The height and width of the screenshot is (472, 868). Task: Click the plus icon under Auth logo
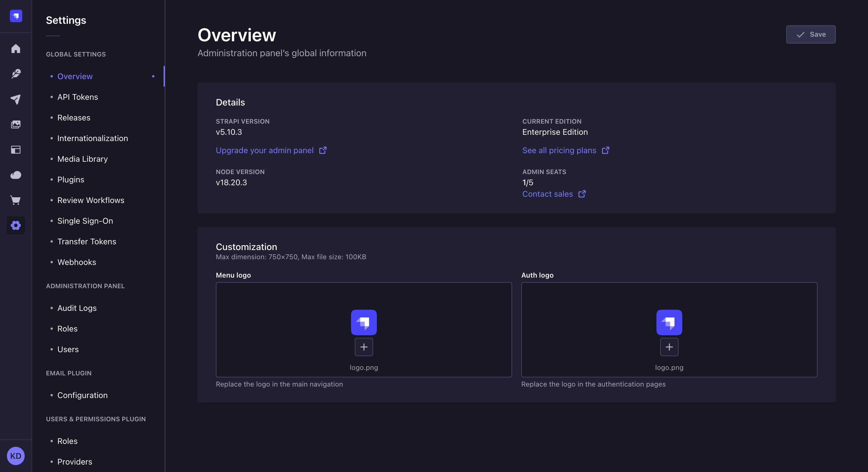click(x=669, y=347)
